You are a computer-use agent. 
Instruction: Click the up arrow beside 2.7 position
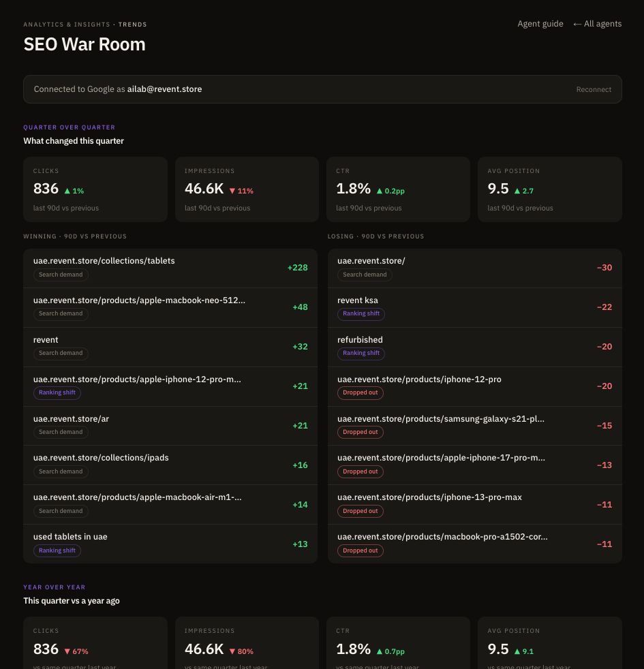coord(517,191)
